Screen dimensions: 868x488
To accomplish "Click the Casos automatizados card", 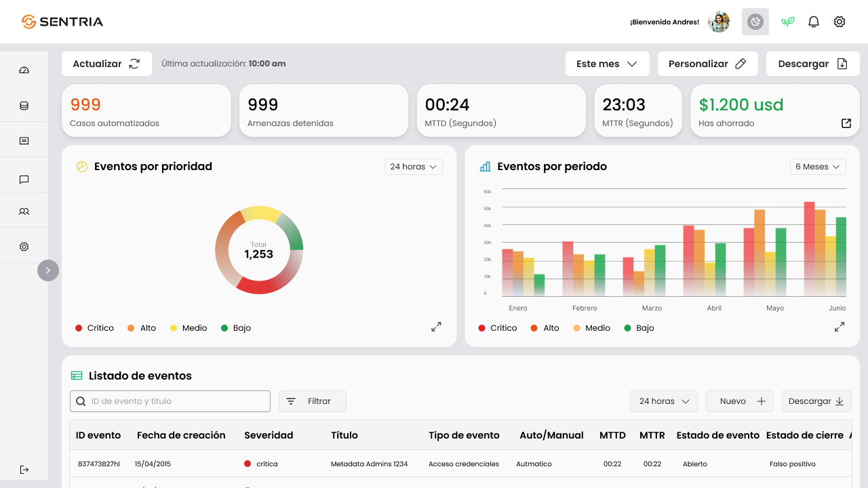I will click(x=146, y=110).
